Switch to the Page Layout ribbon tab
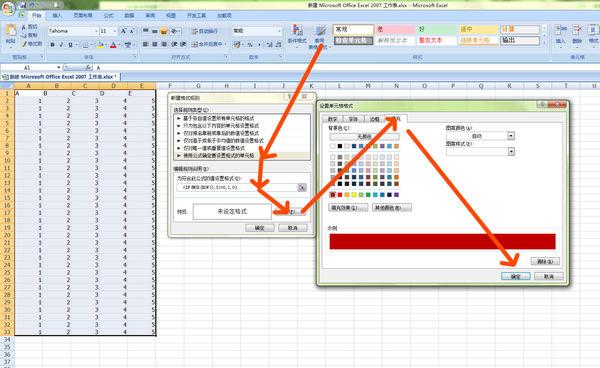Screen dimensions: 600x368 83,15
